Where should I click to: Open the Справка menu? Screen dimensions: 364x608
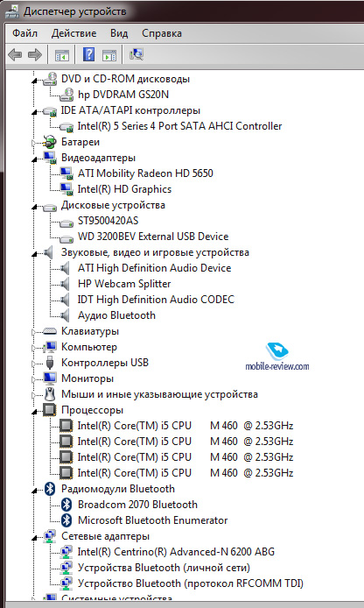coord(162,33)
